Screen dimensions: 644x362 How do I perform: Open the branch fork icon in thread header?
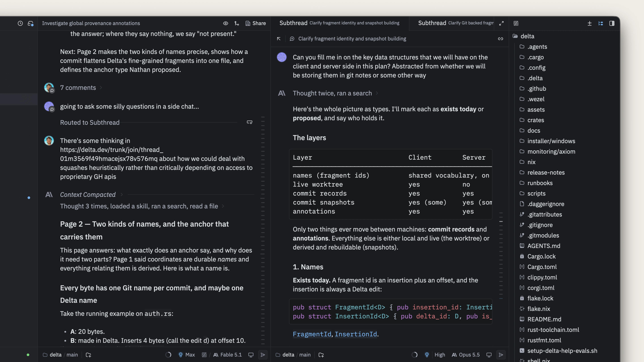click(x=237, y=23)
